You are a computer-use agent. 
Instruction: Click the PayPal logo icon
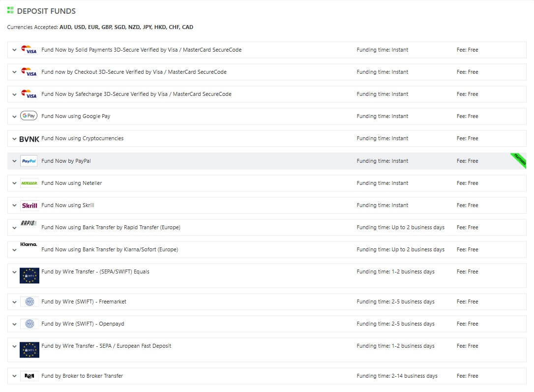(x=29, y=161)
